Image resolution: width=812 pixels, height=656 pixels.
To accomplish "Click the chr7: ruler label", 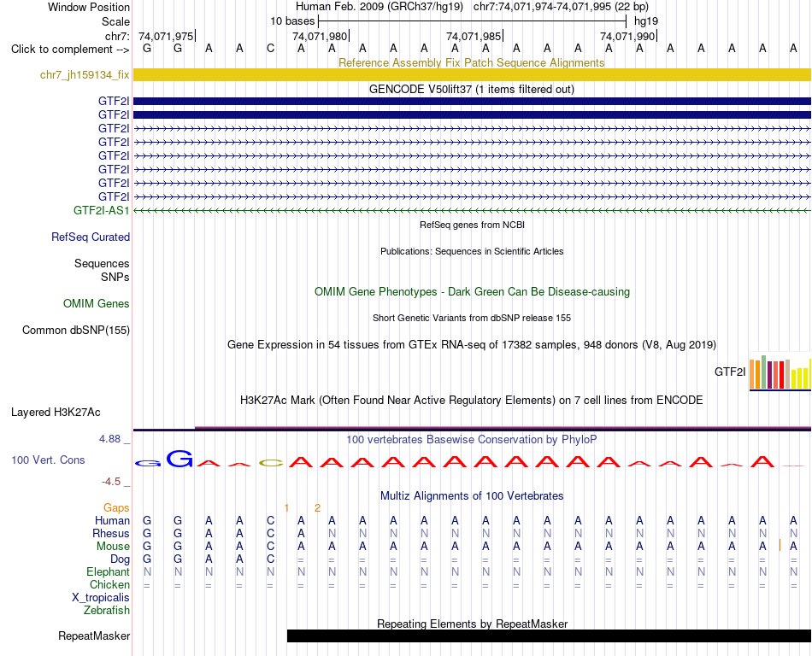I will pyautogui.click(x=117, y=36).
